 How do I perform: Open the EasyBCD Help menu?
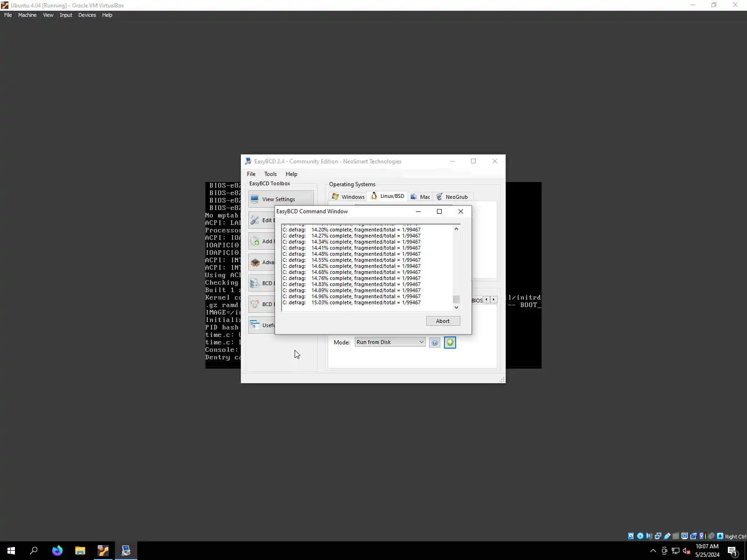click(291, 174)
